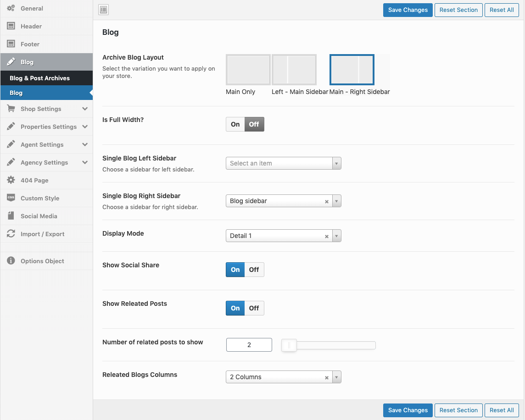Expand the Properties Settings submenu chevron
This screenshot has height=420, width=525.
pos(85,127)
